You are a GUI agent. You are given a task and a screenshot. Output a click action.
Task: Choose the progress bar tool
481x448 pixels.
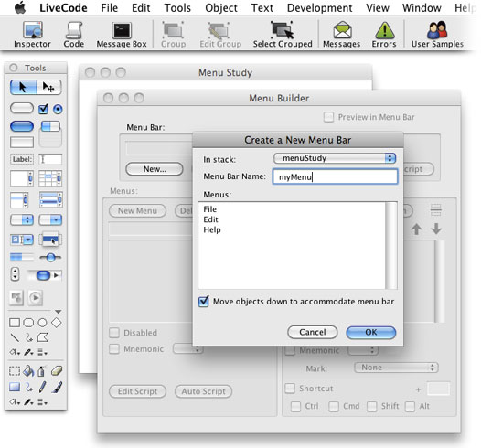click(x=21, y=257)
